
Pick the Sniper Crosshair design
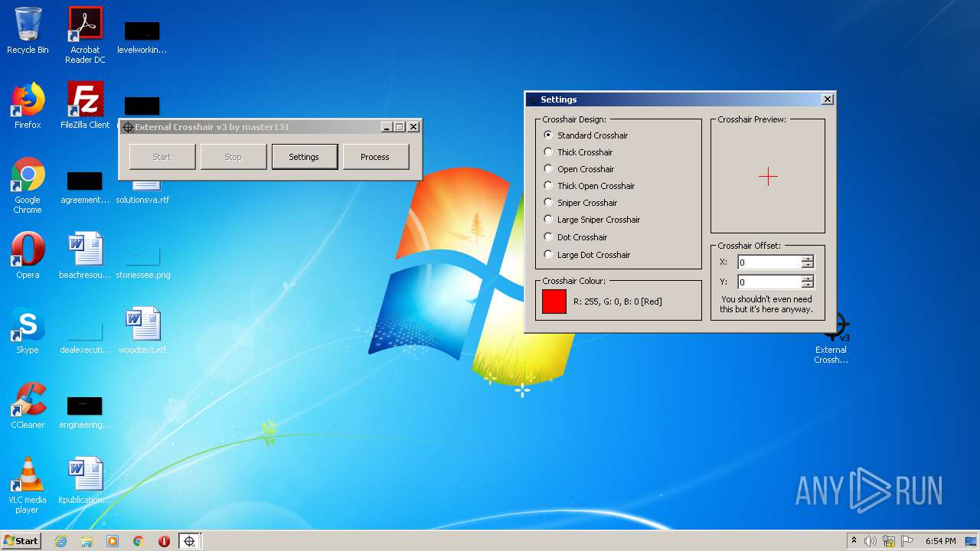click(x=581, y=202)
